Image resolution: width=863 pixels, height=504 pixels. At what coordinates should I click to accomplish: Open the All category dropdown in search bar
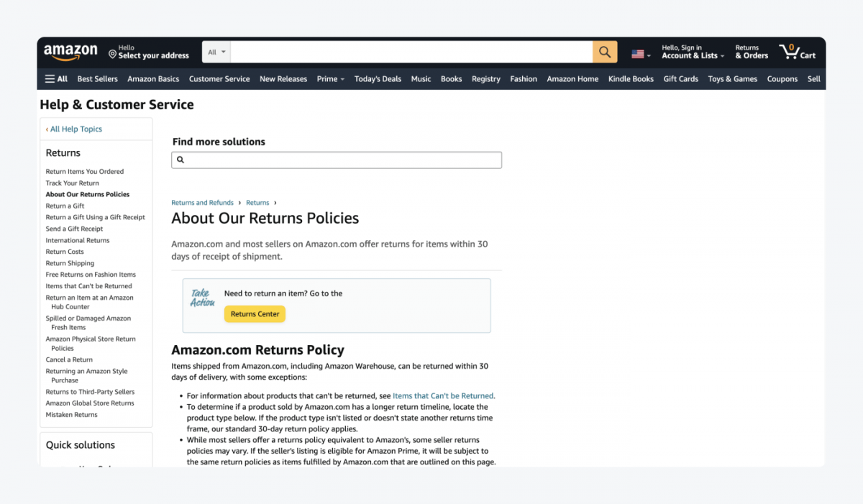[x=217, y=51]
